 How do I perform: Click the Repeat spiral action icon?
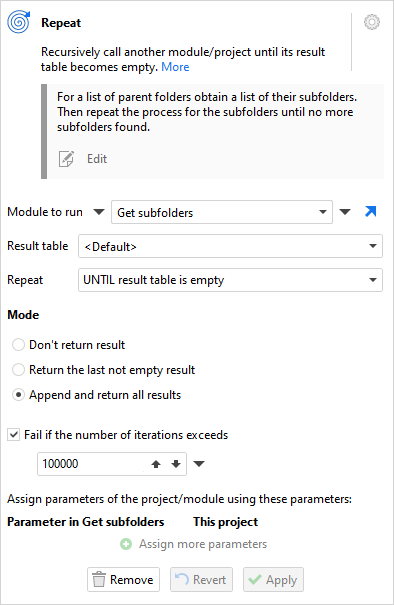click(x=19, y=22)
